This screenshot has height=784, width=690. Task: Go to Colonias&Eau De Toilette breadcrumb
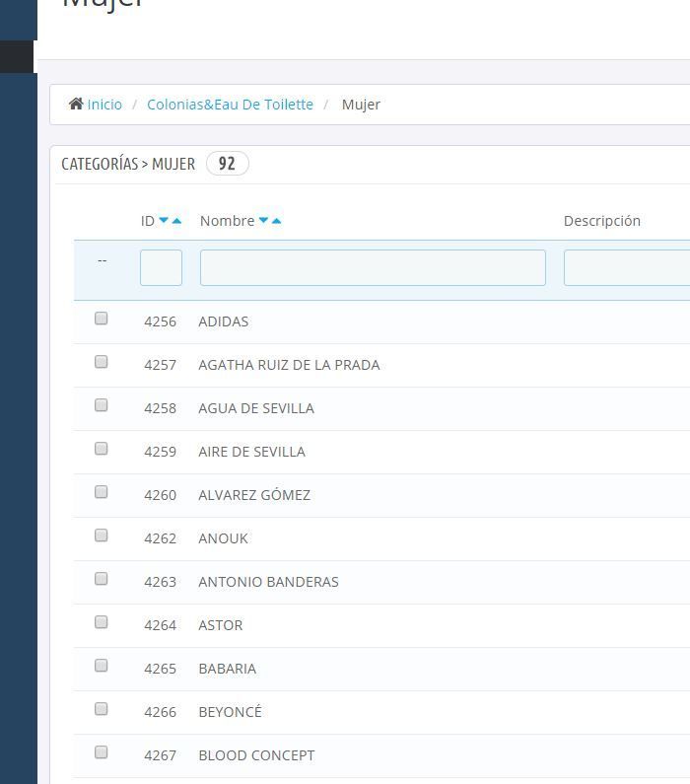pos(230,105)
